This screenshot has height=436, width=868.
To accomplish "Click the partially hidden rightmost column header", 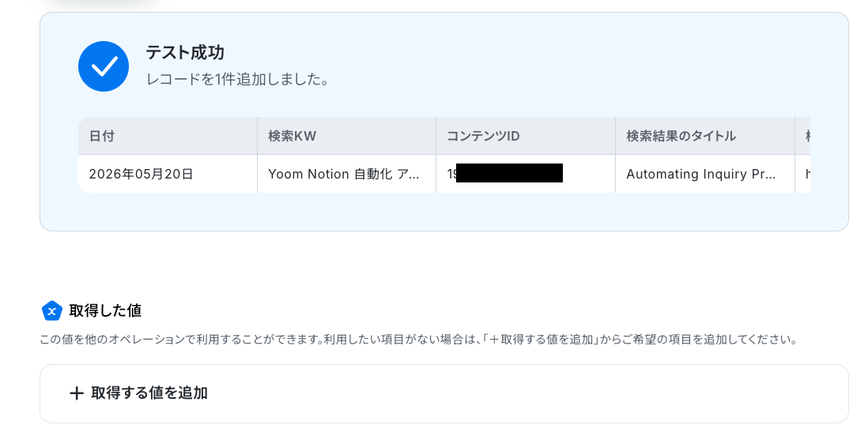I will [x=802, y=136].
